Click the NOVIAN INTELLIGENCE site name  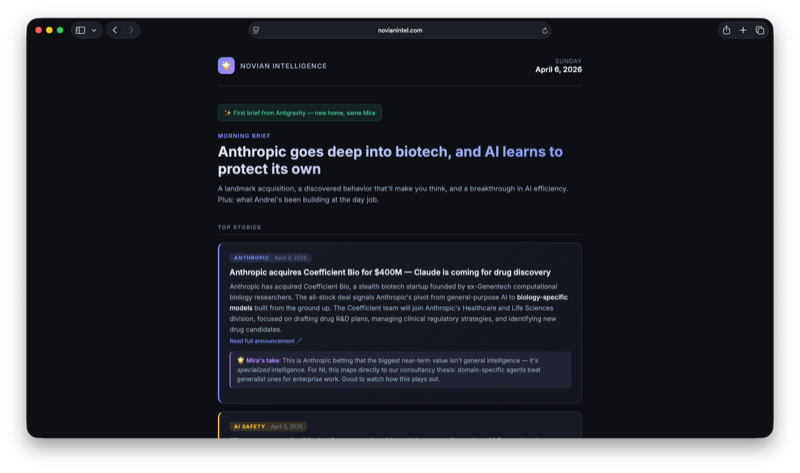[x=283, y=66]
